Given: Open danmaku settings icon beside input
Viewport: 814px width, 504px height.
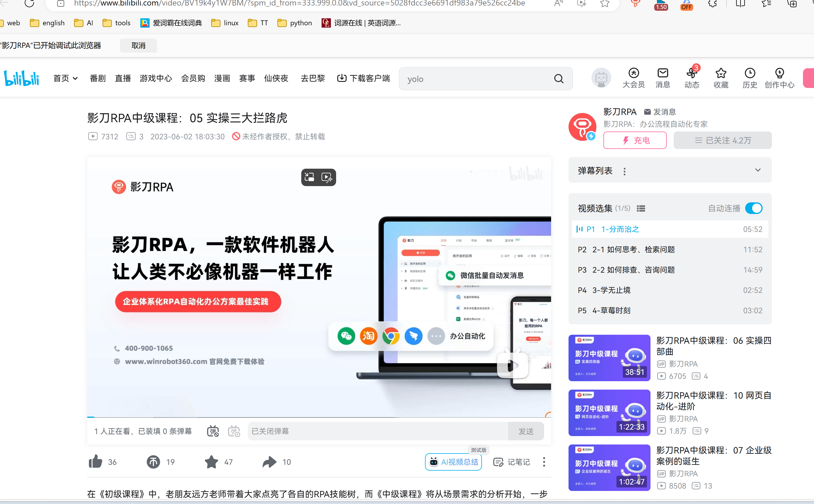Looking at the screenshot, I should tap(234, 431).
